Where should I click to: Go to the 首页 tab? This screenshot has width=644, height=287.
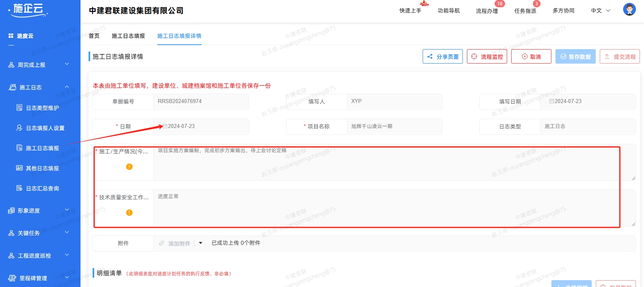tap(94, 36)
